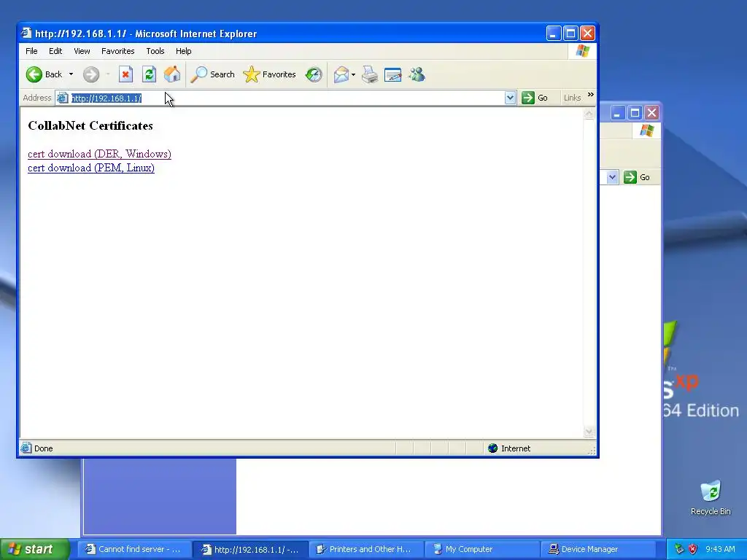The image size is (747, 560).
Task: Open the Tools menu
Action: coord(155,51)
